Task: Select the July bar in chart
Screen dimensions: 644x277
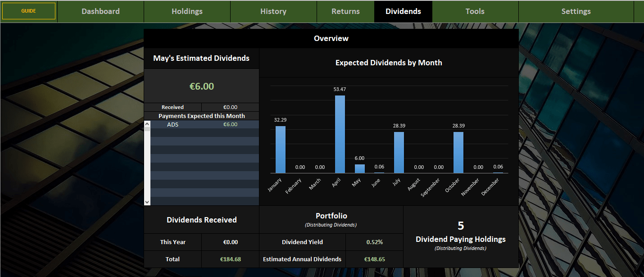Action: pyautogui.click(x=399, y=152)
